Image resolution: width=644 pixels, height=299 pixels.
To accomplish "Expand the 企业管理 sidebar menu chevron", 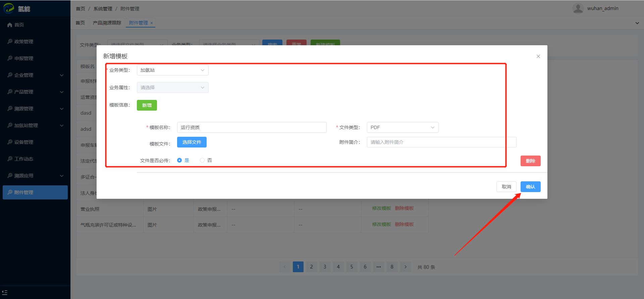I will tap(62, 75).
